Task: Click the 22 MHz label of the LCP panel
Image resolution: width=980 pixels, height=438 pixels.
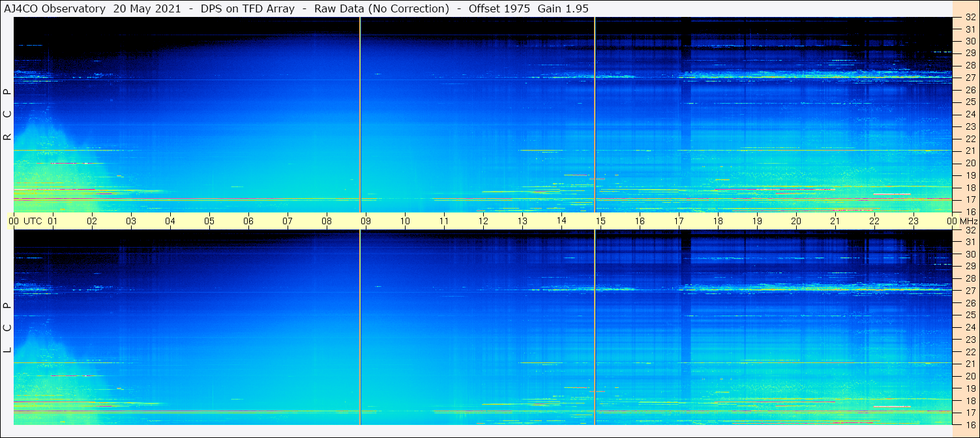Action: 970,351
